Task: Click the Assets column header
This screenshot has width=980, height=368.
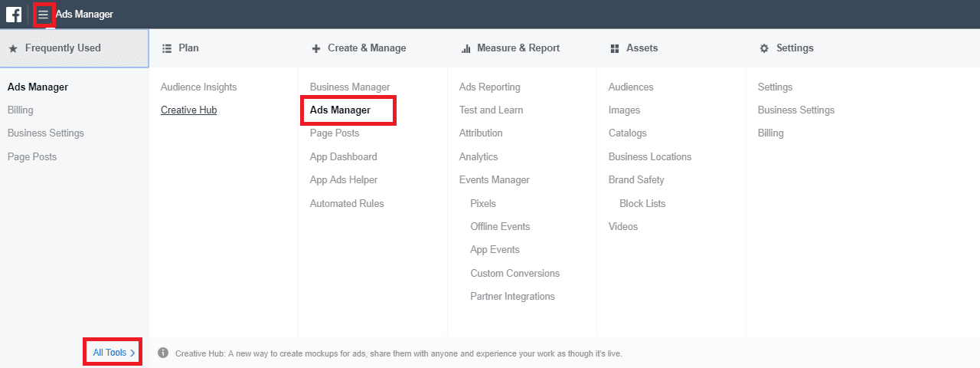Action: tap(642, 48)
